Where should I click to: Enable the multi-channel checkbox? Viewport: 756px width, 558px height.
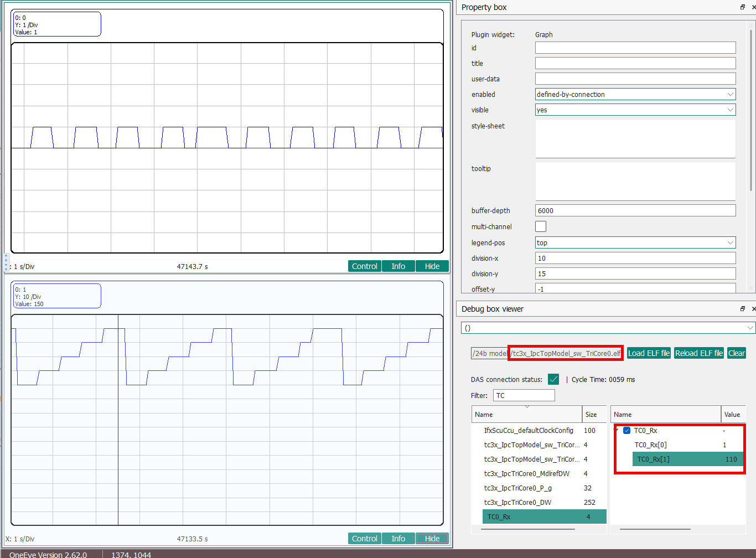pyautogui.click(x=541, y=226)
